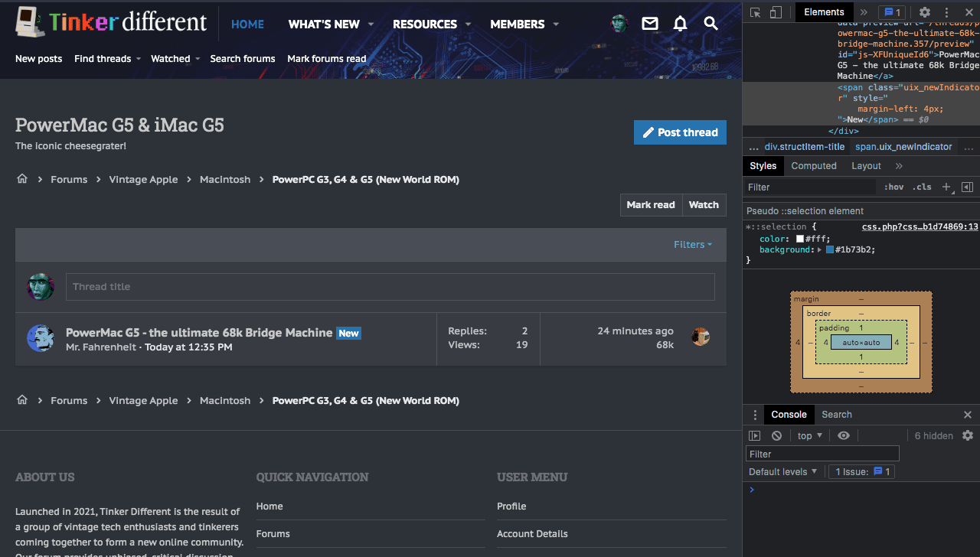Go to the Tinker Different logo
The height and width of the screenshot is (557, 980).
(x=112, y=22)
